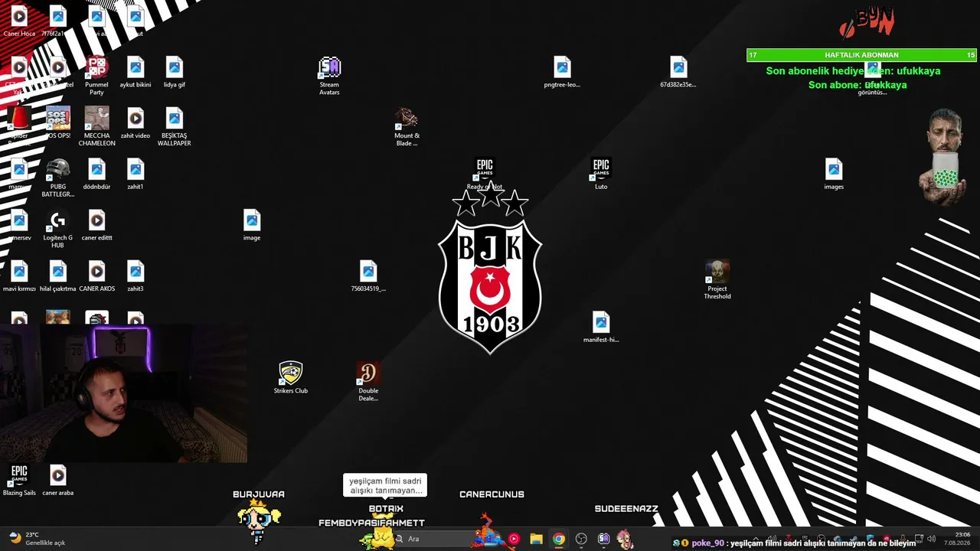Screen dimensions: 980x551
Task: Click the Ara search box on taskbar
Action: coord(436,539)
